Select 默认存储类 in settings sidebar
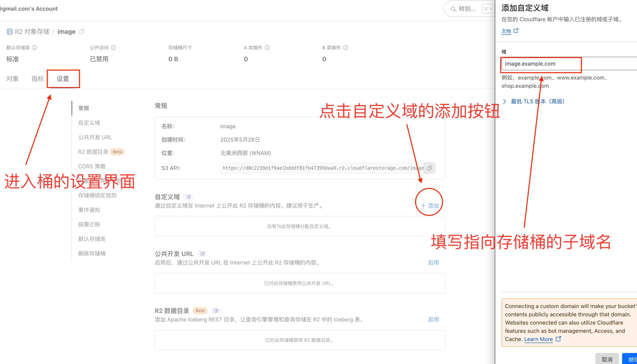This screenshot has height=364, width=637. click(92, 239)
